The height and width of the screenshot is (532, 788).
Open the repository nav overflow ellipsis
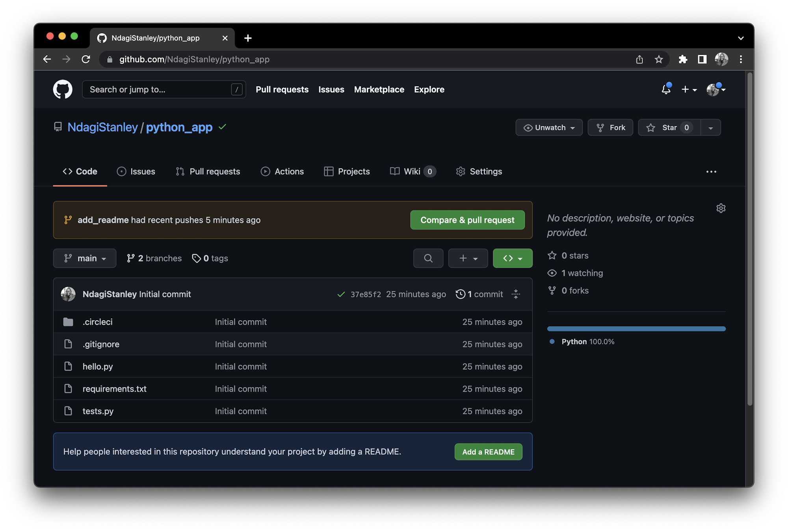pyautogui.click(x=711, y=172)
